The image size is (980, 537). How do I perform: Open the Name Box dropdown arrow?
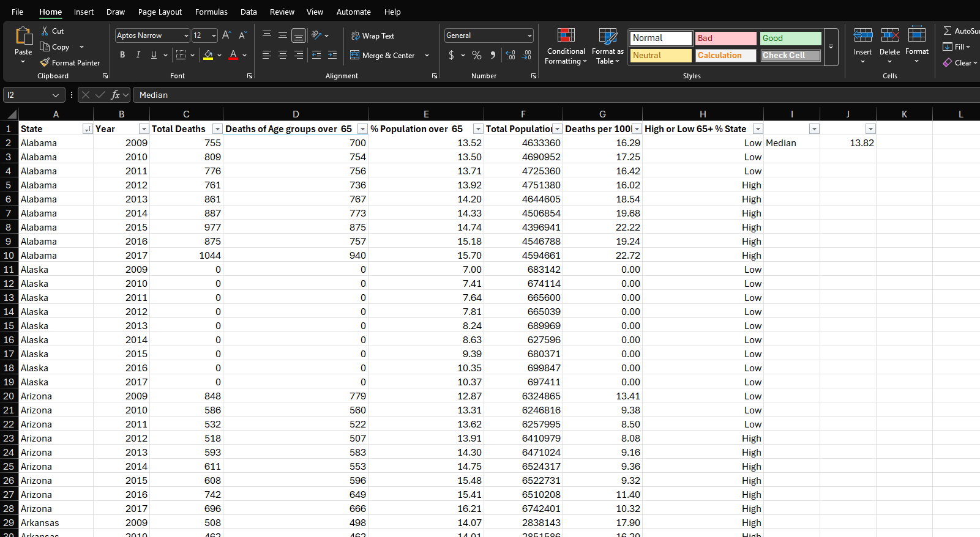point(56,95)
